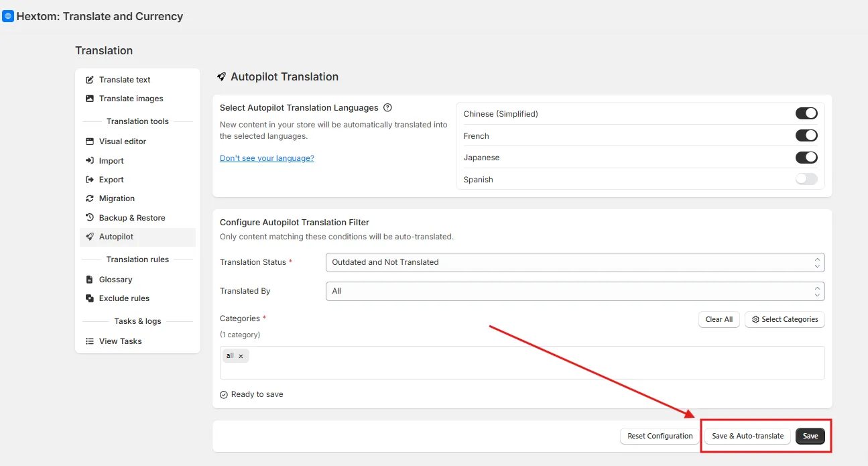Click the '(1 category)' count text
Image resolution: width=868 pixels, height=466 pixels.
(240, 335)
